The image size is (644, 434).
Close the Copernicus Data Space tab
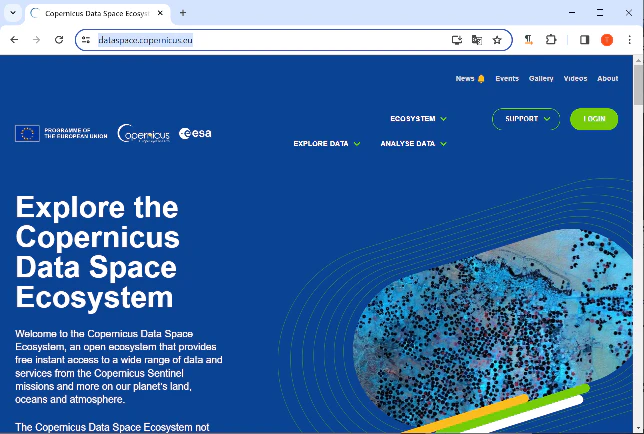point(161,13)
